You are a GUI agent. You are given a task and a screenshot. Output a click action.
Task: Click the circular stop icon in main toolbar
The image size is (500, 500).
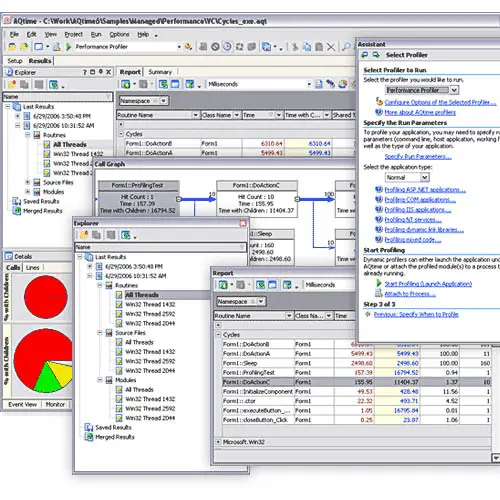[215, 47]
